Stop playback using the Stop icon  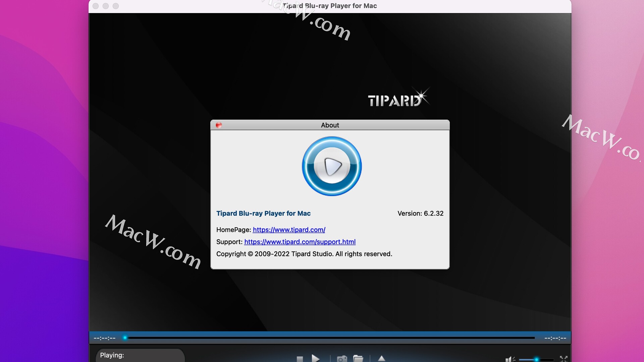tap(300, 359)
